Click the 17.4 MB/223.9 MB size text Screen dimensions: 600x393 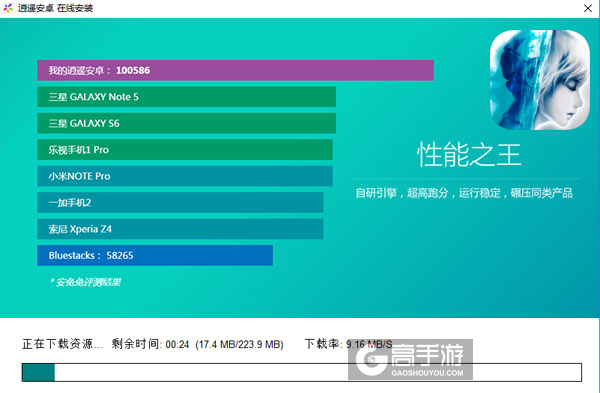pos(240,345)
